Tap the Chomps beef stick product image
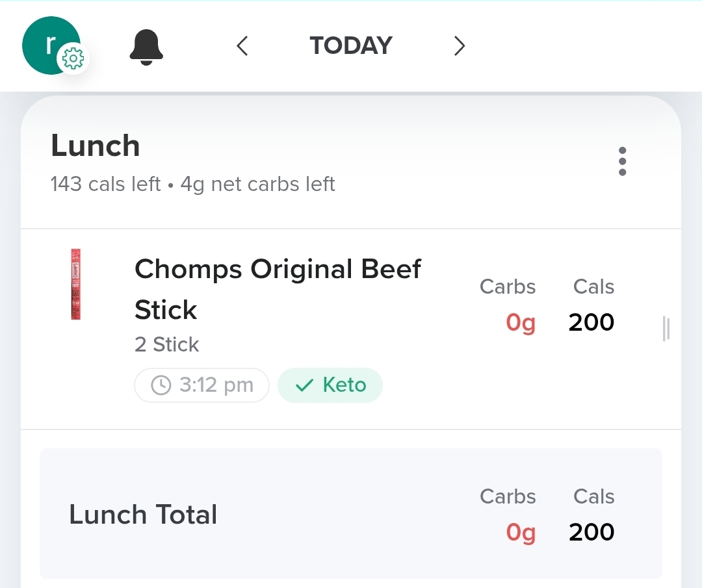 (x=76, y=285)
